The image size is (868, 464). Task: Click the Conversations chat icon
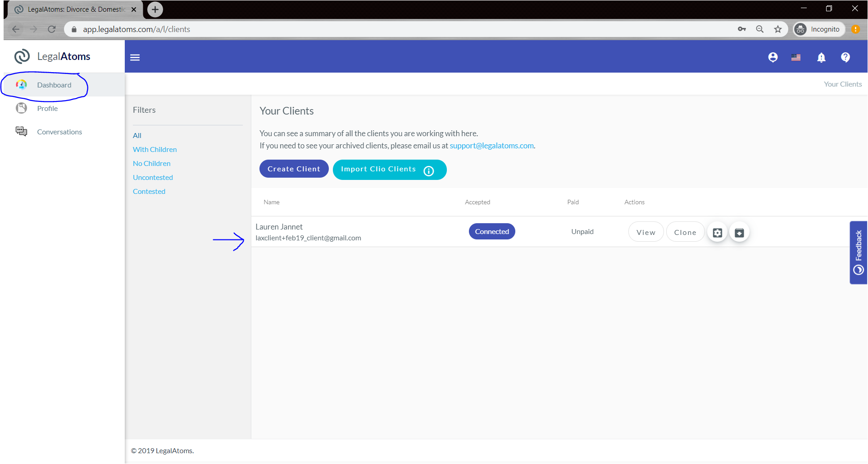[21, 131]
